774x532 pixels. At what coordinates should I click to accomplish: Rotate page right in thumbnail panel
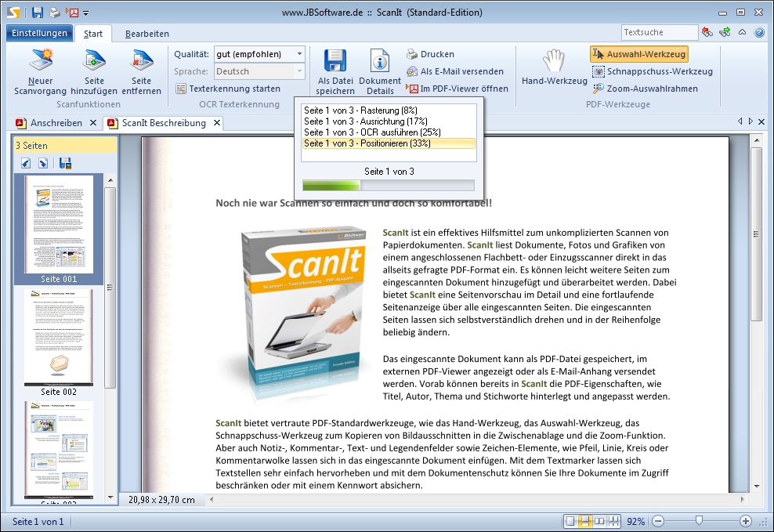tap(43, 163)
